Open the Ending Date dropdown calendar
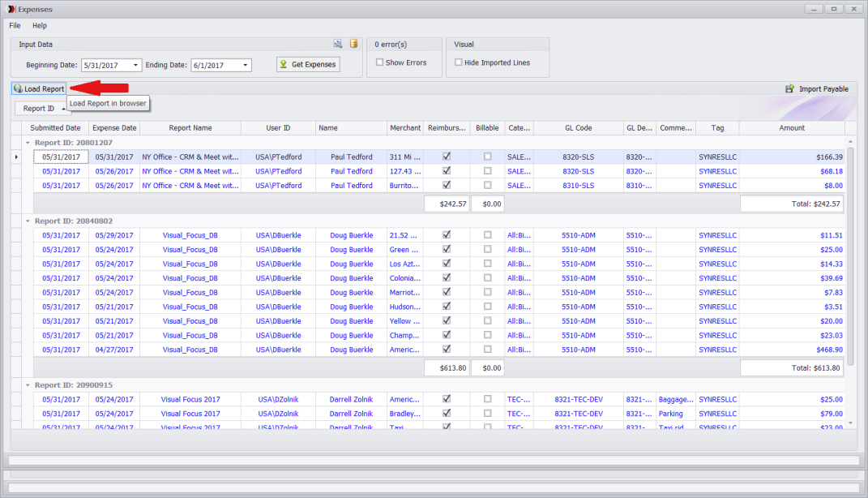The image size is (868, 498). coord(246,65)
